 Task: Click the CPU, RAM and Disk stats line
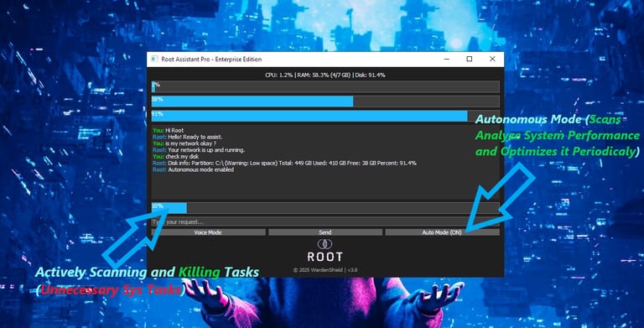click(x=325, y=75)
